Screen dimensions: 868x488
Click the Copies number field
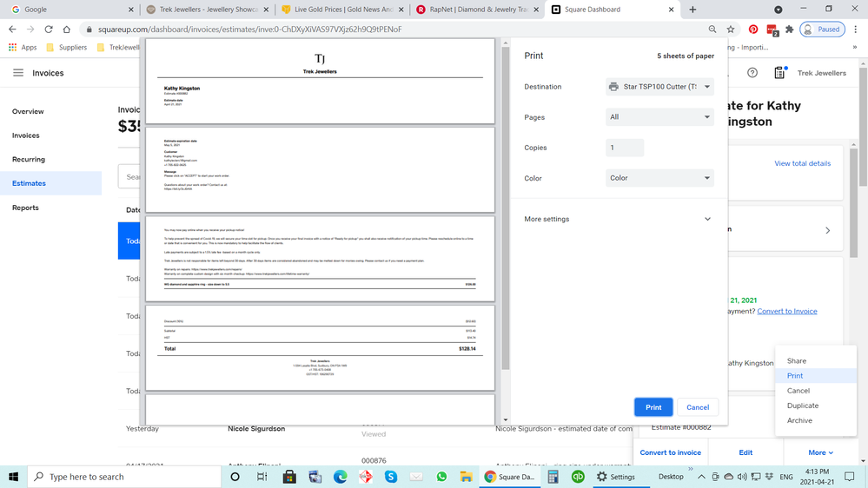tap(625, 148)
